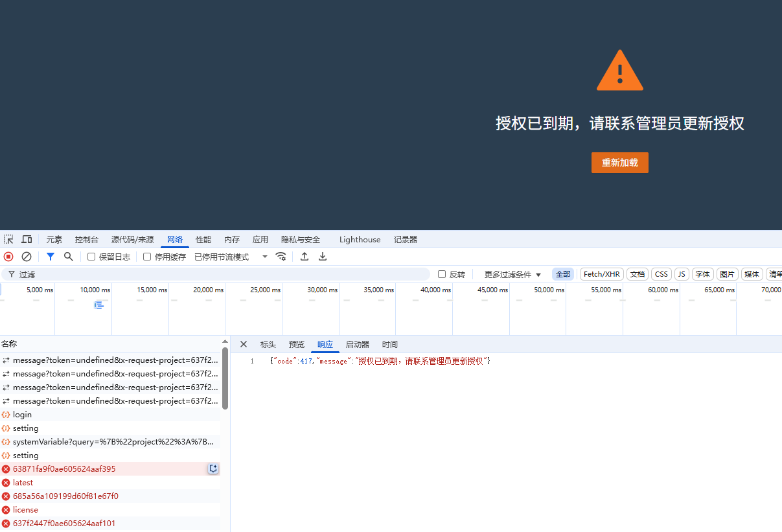Select the failed 63871fa9f0ae605624aaf395 request
The height and width of the screenshot is (532, 782).
(x=110, y=468)
